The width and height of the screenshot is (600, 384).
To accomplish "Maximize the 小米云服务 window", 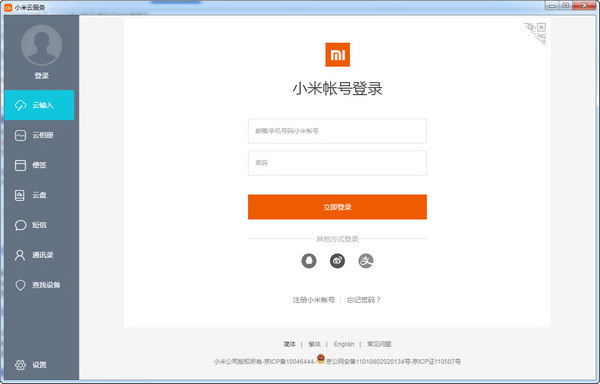I will click(x=566, y=6).
